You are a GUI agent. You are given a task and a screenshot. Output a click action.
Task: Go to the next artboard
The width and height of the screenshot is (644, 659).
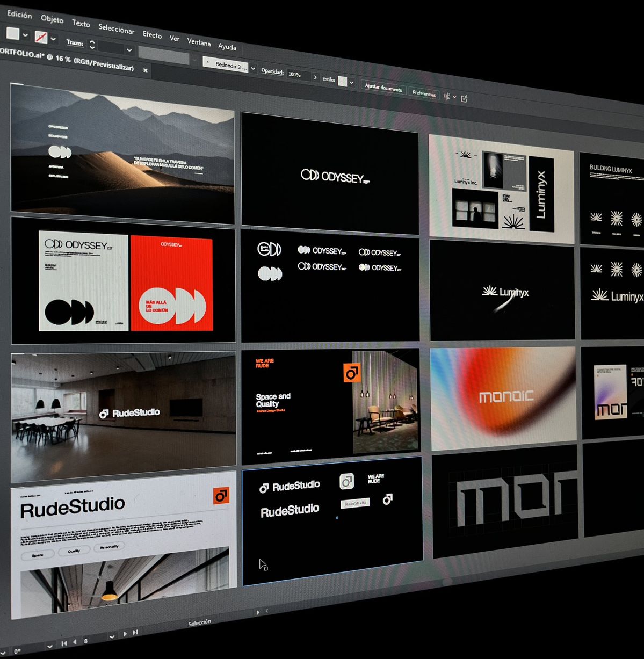125,634
